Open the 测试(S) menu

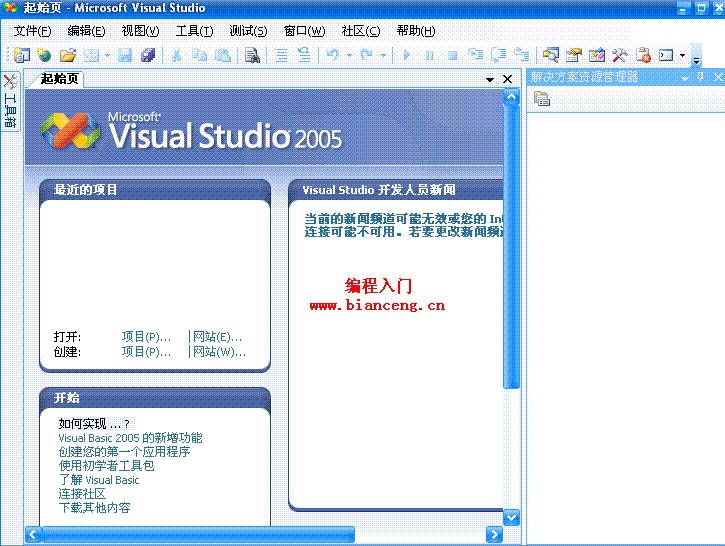click(249, 31)
